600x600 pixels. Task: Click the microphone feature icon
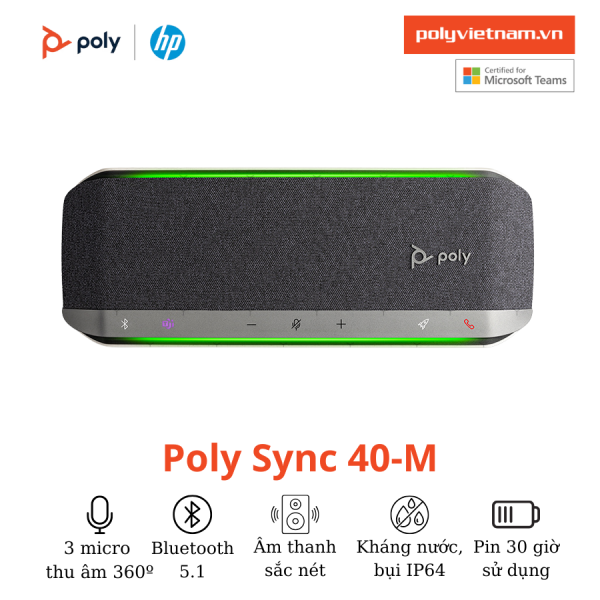tap(99, 515)
